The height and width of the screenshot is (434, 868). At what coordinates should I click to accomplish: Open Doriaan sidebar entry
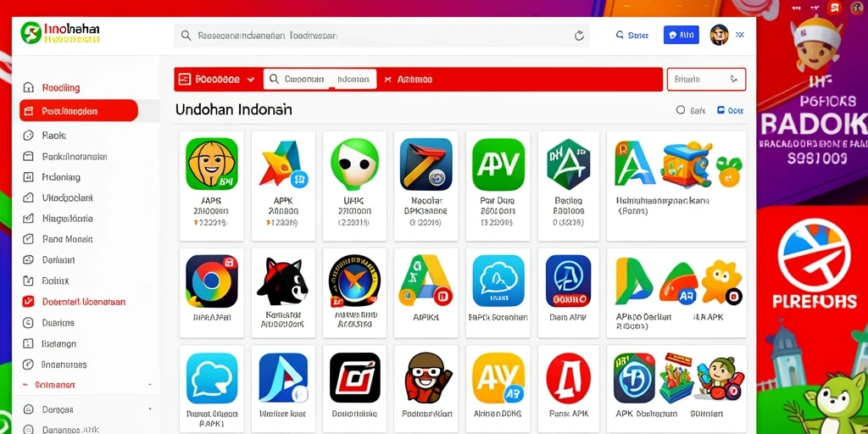[x=48, y=259]
